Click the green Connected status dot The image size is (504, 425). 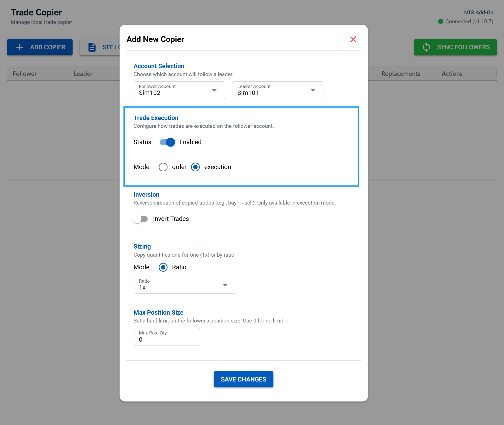point(440,21)
